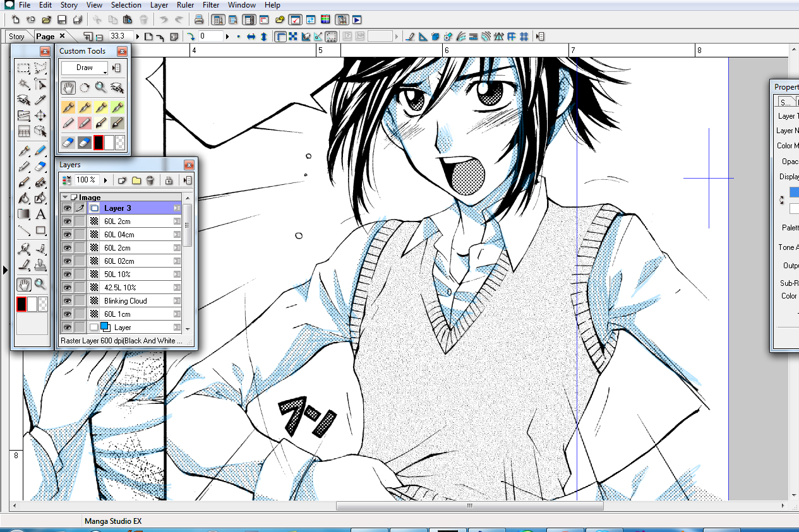The image size is (799, 532).
Task: Select the Gradation tool in the toolbox
Action: click(24, 214)
